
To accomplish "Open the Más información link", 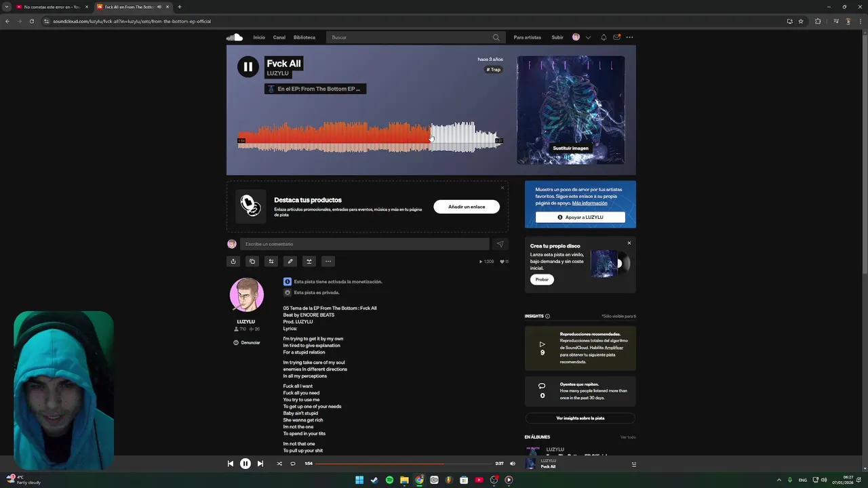I will coord(590,203).
